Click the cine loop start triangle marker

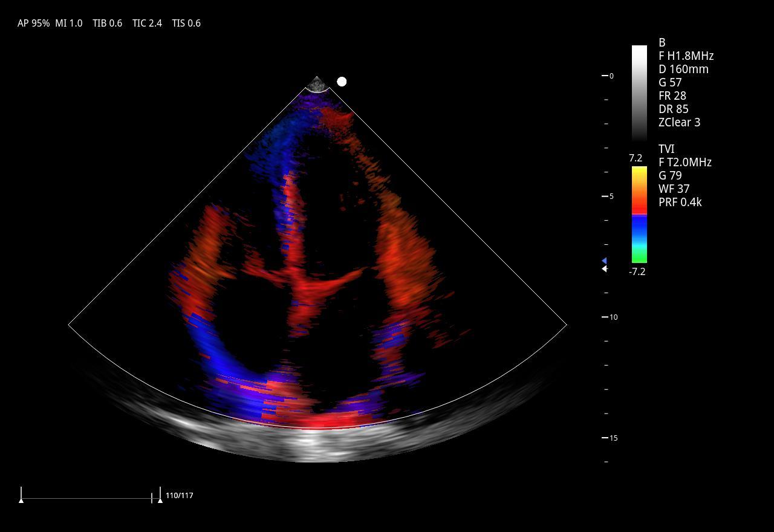point(21,500)
